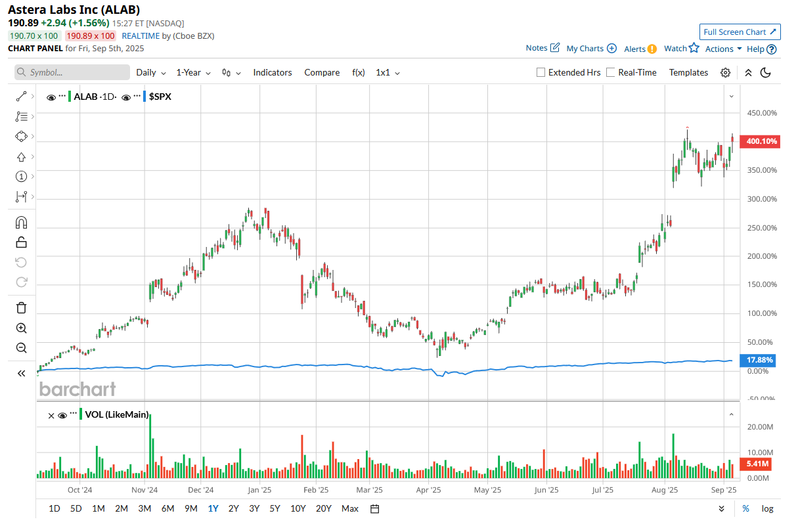Image resolution: width=798 pixels, height=532 pixels.
Task: Hide the ALAB series using eye icon
Action: [51, 97]
